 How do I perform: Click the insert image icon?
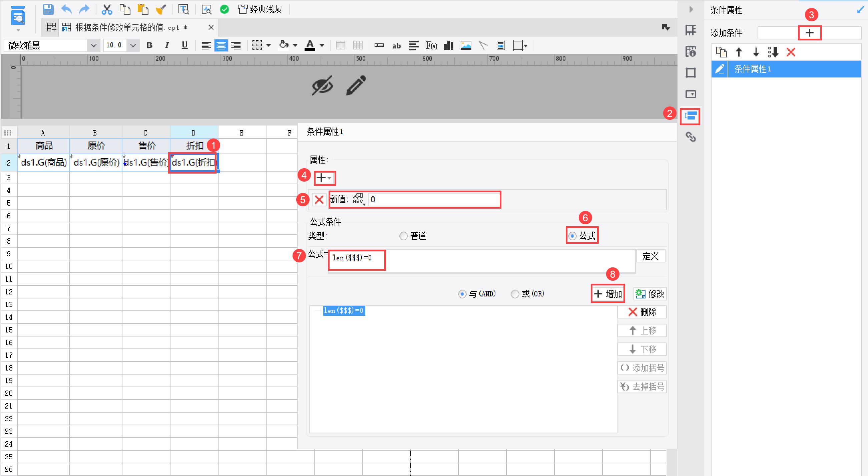click(x=466, y=45)
